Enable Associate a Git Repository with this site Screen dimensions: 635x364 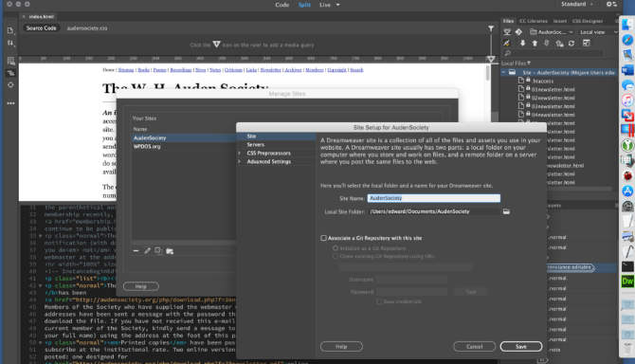[x=323, y=238]
